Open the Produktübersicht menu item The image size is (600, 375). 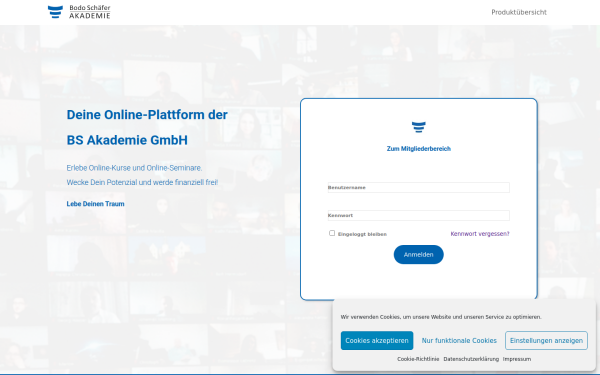[x=519, y=12]
